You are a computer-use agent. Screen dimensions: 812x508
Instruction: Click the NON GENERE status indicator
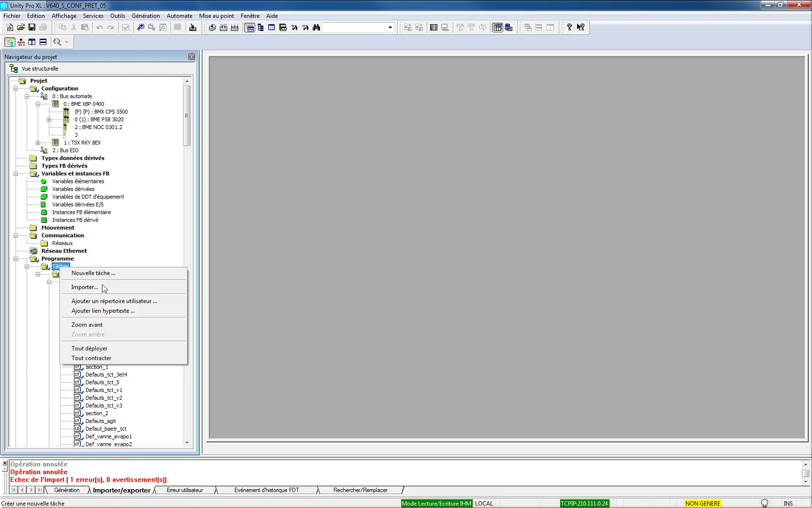click(x=702, y=503)
